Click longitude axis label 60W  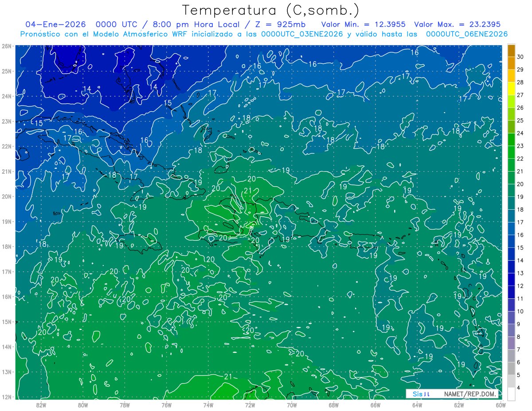point(501,404)
